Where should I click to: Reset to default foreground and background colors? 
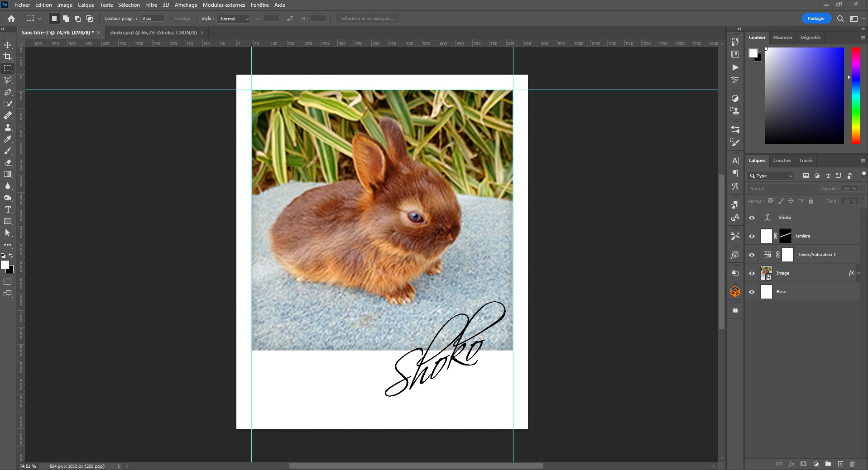[4, 256]
